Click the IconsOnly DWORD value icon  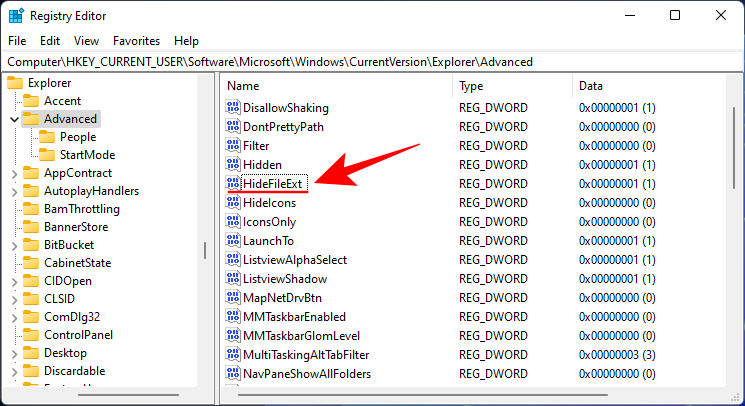(233, 221)
